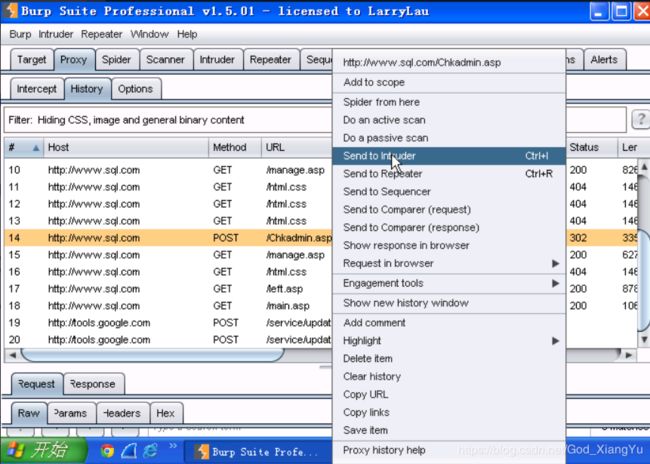The image size is (650, 464).
Task: Click the Chrome icon in the taskbar
Action: coord(108,451)
